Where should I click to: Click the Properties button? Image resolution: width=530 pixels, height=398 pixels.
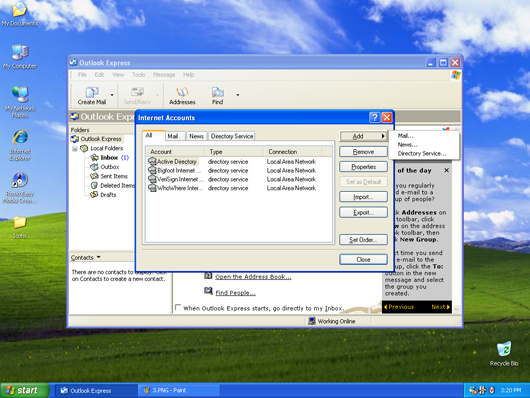pyautogui.click(x=363, y=167)
